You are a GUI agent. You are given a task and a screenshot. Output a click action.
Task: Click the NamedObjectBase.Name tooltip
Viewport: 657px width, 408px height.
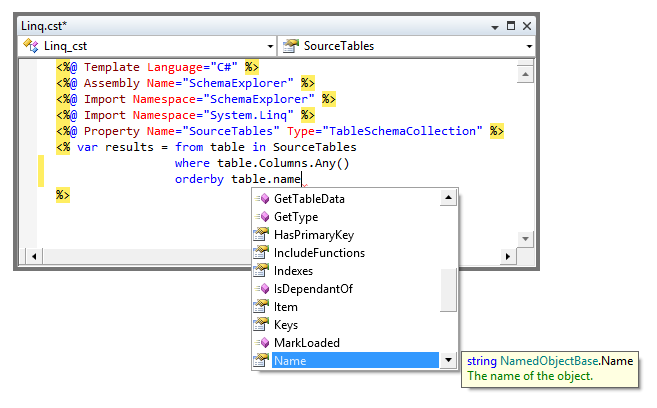[550, 369]
